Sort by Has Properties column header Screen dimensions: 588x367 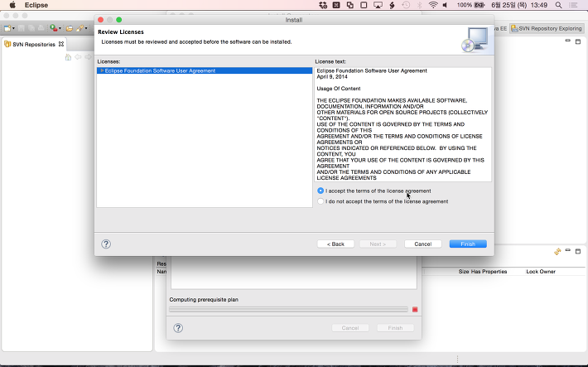pyautogui.click(x=489, y=271)
